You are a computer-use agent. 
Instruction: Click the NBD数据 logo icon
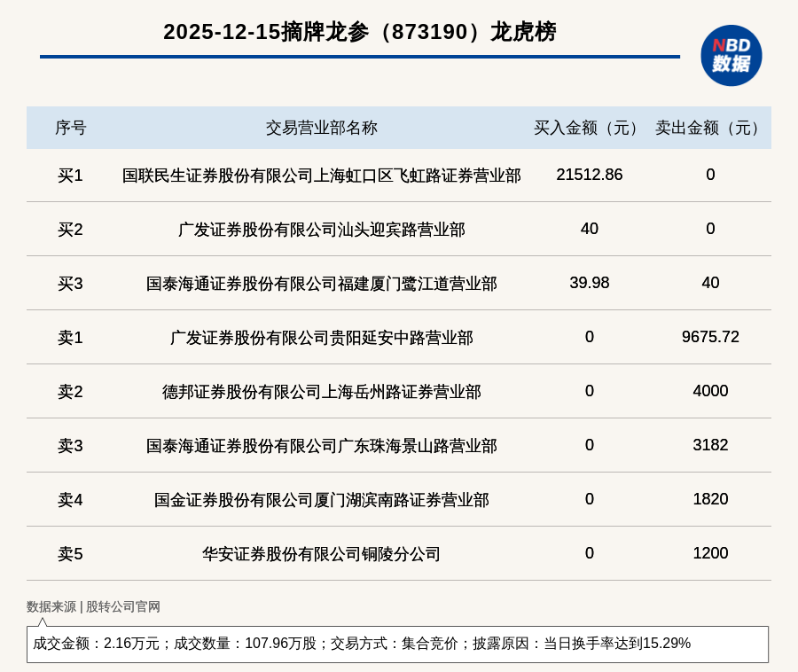[731, 55]
